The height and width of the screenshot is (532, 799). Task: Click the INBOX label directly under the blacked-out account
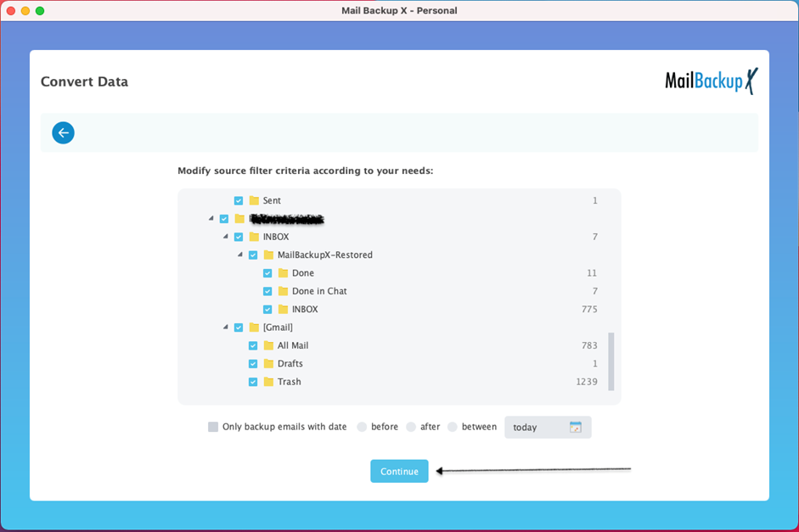pyautogui.click(x=276, y=237)
